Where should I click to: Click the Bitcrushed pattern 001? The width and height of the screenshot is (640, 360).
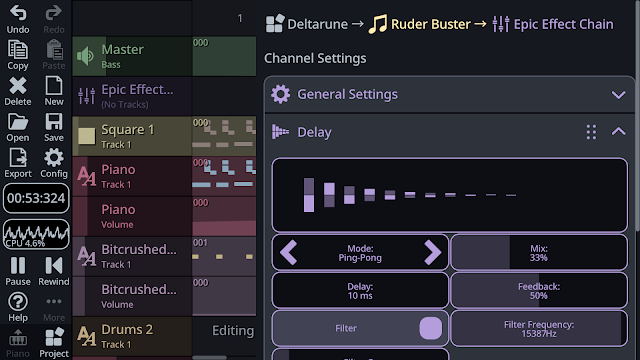click(224, 256)
